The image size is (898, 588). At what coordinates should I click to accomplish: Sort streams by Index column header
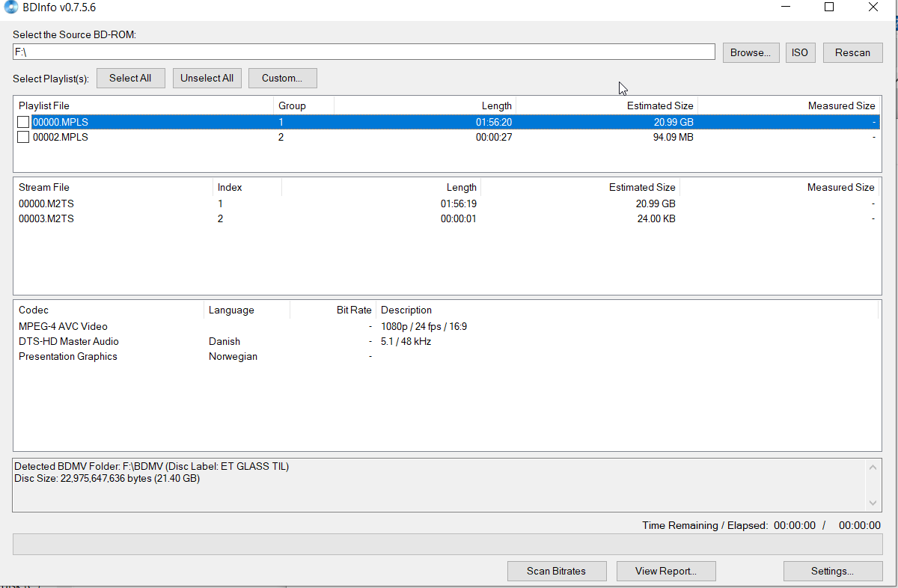tap(247, 187)
